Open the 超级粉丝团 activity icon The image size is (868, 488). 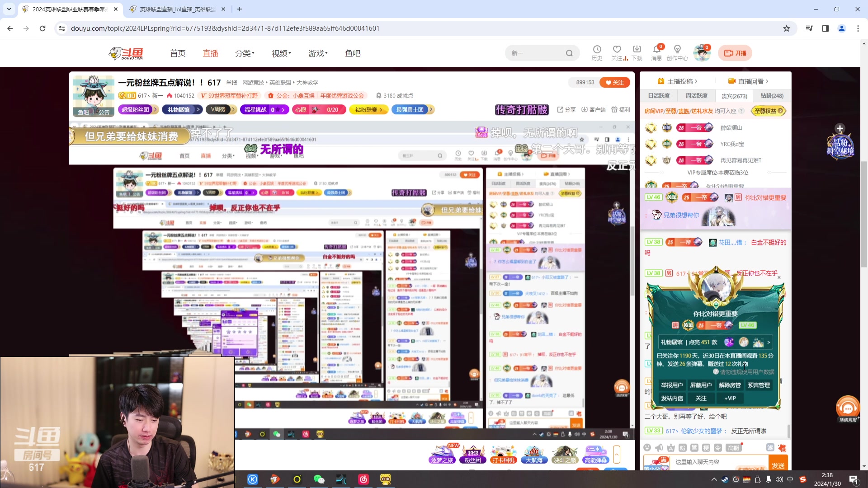(473, 454)
